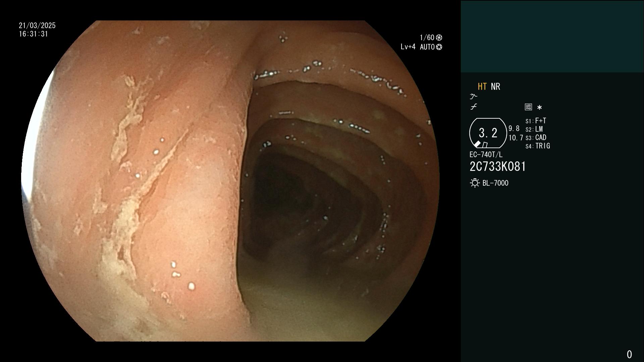
Task: Click the 10.7 diameter value
Action: (516, 138)
